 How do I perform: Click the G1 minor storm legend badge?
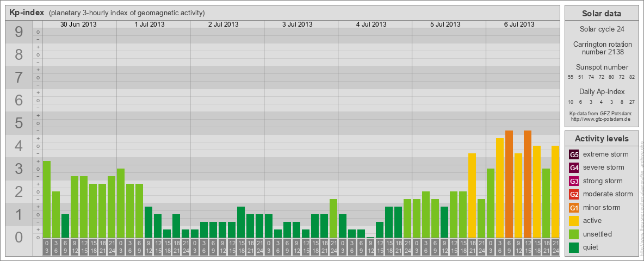pyautogui.click(x=574, y=208)
